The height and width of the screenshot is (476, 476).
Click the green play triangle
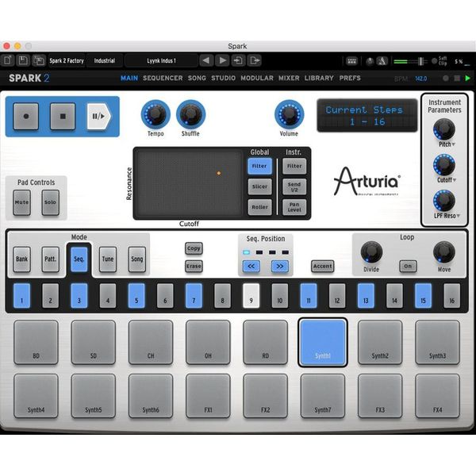click(x=468, y=79)
